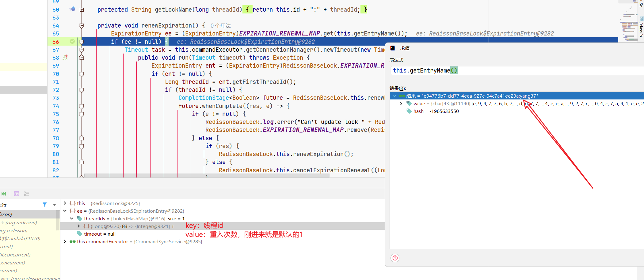The height and width of the screenshot is (280, 644).
Task: Expand the Long@9320 83 map entry
Action: pos(79,226)
